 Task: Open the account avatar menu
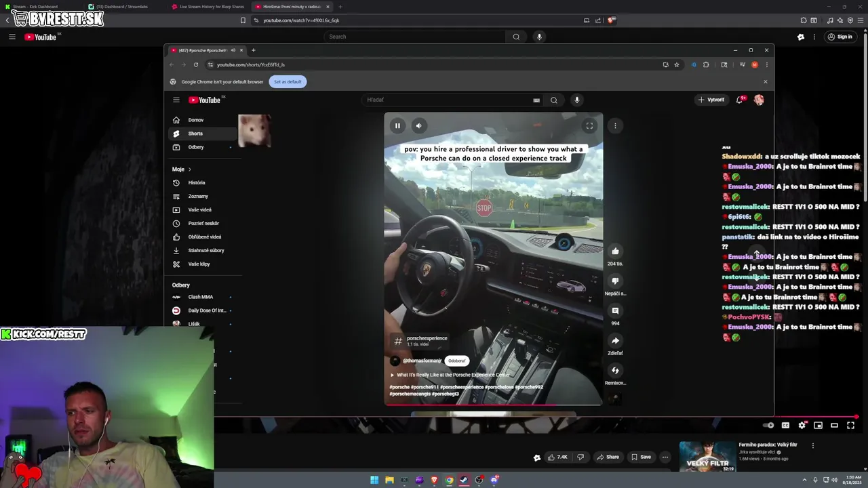pos(759,100)
